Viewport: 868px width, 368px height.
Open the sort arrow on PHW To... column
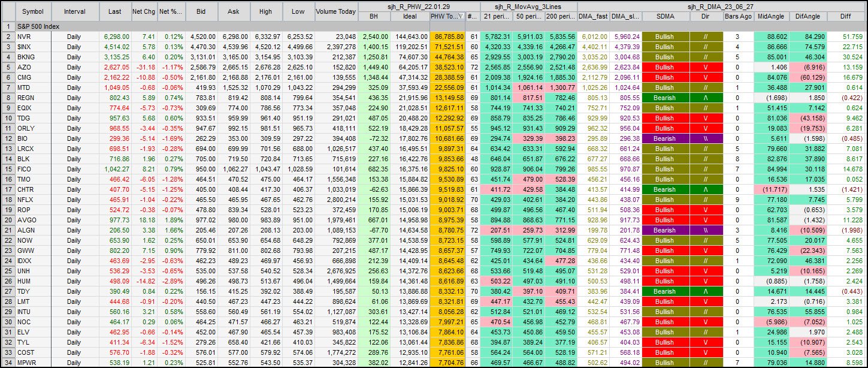pos(461,17)
